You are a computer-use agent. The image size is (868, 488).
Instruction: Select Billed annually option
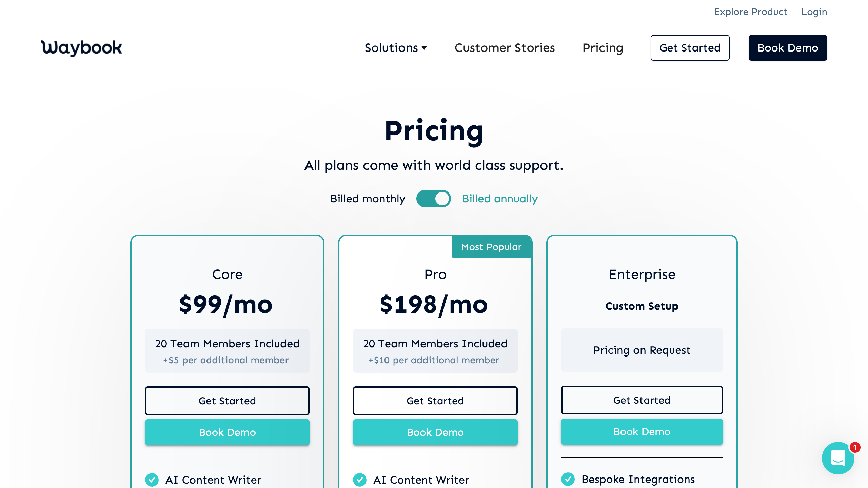[x=499, y=199]
